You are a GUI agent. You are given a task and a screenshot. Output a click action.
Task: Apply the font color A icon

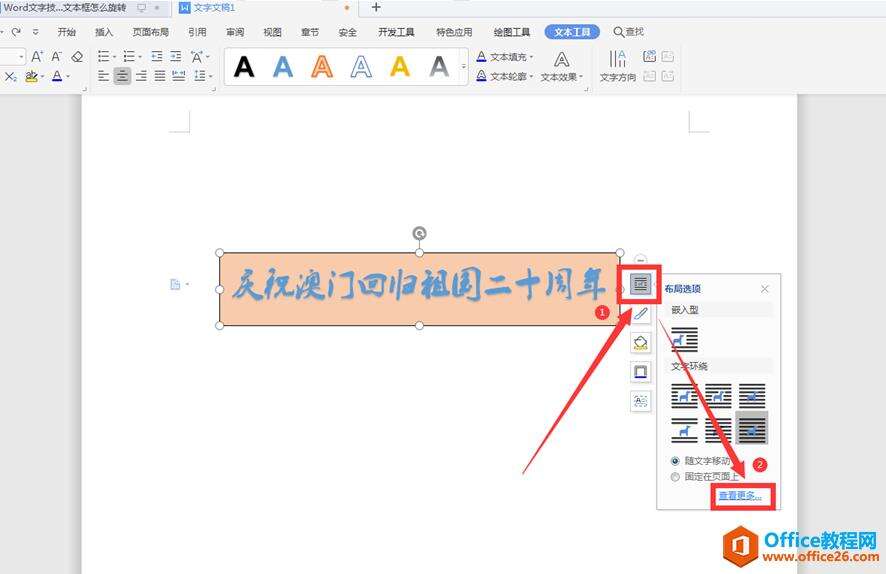pos(57,76)
